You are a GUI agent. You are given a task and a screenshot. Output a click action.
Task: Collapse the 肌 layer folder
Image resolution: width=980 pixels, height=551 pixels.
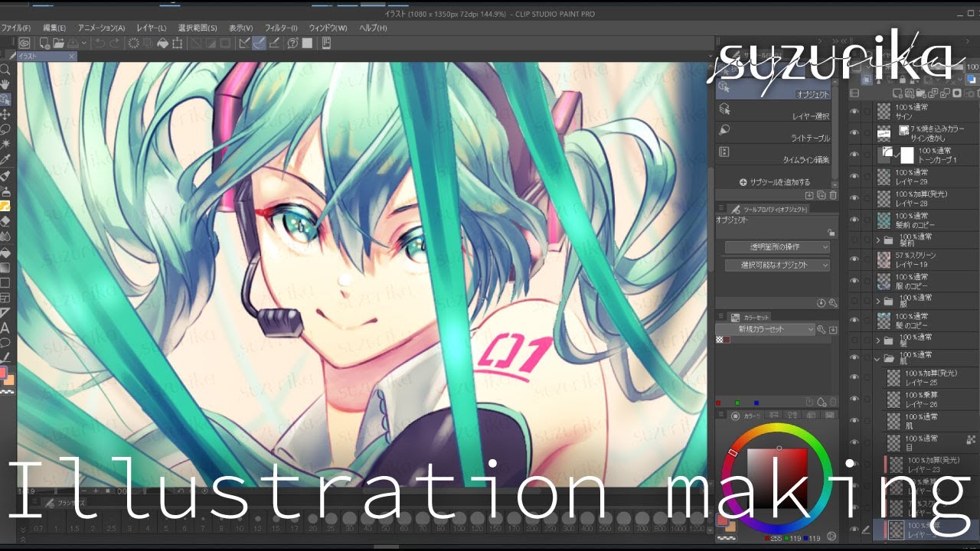pyautogui.click(x=878, y=358)
